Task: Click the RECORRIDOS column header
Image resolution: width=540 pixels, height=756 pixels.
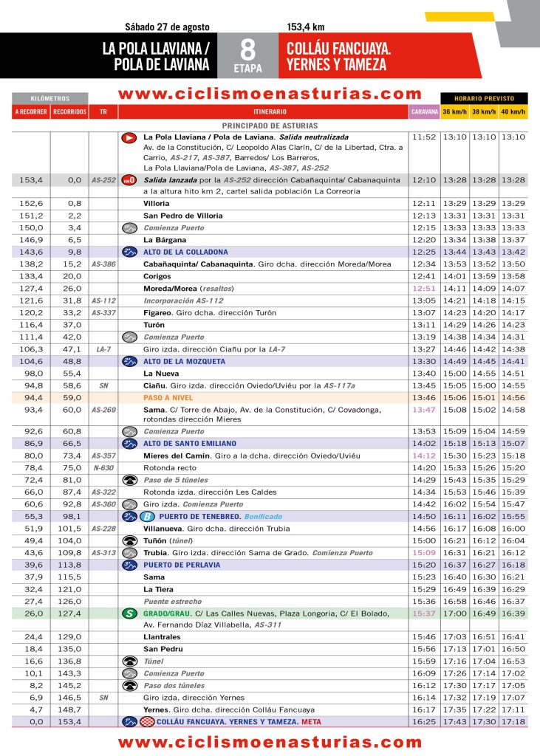Action: [69, 112]
